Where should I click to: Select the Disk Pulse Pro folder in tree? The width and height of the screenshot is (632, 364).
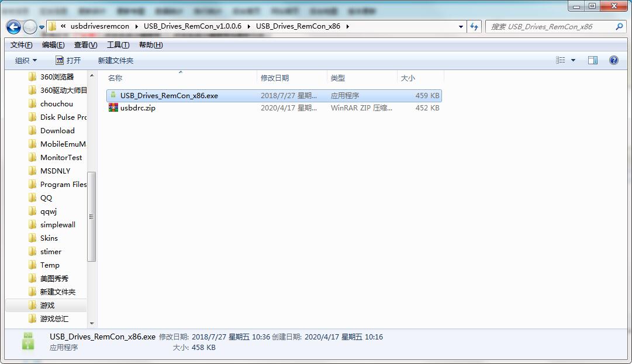(63, 117)
